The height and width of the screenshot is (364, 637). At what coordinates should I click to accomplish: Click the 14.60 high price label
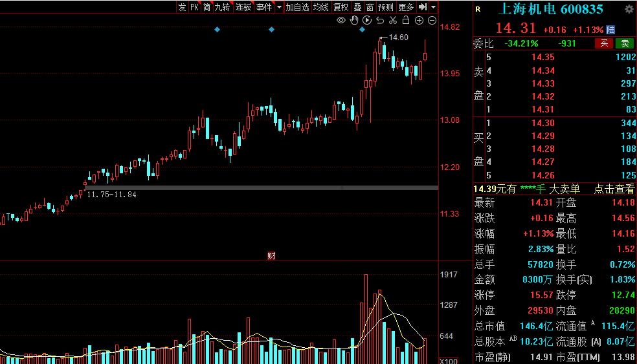[398, 37]
